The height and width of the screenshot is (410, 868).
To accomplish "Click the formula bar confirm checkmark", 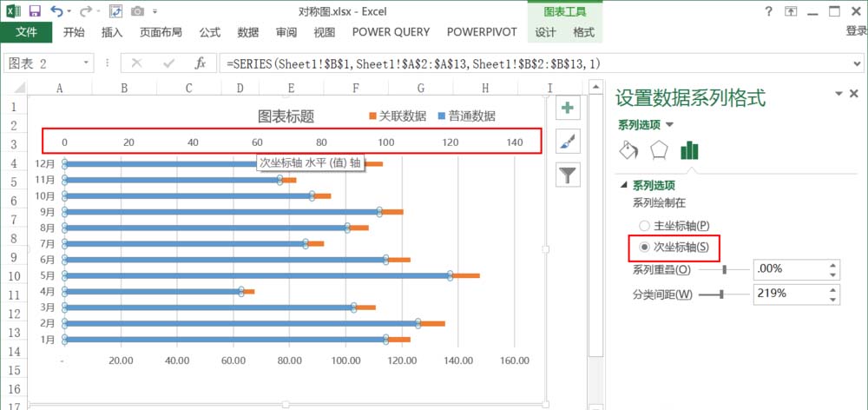I will (x=169, y=63).
